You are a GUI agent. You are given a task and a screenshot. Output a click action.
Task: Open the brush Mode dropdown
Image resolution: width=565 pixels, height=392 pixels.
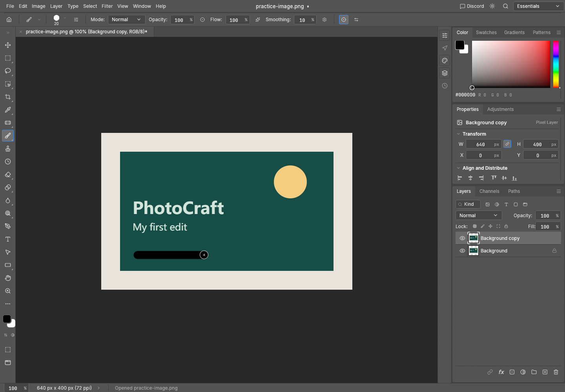tap(126, 20)
